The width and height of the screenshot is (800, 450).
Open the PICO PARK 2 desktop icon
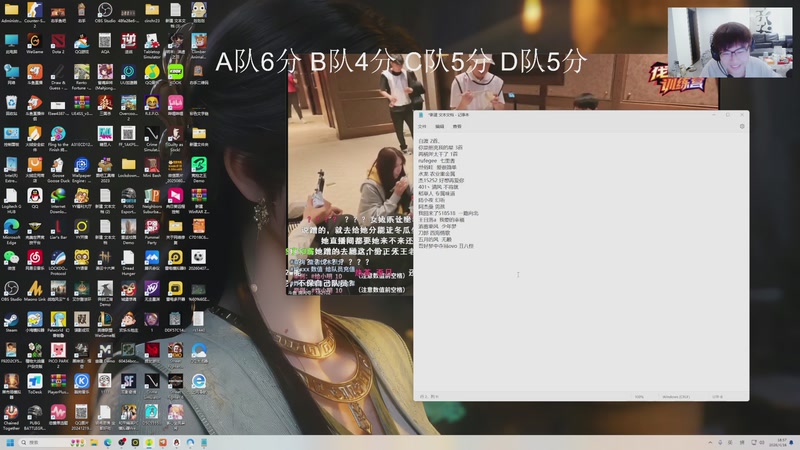58,356
